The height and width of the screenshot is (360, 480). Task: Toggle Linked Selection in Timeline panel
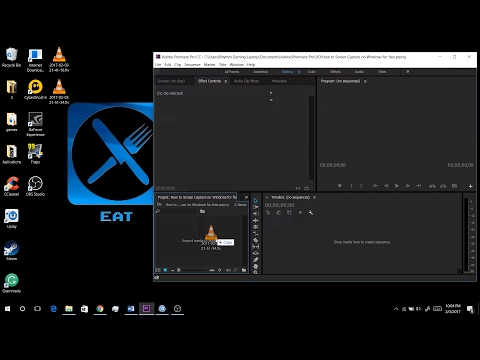point(289,213)
